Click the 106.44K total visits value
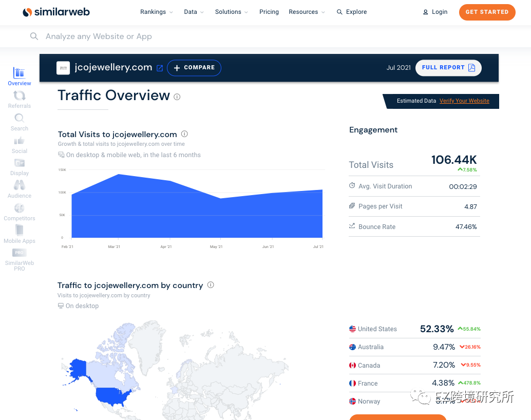 pos(454,160)
